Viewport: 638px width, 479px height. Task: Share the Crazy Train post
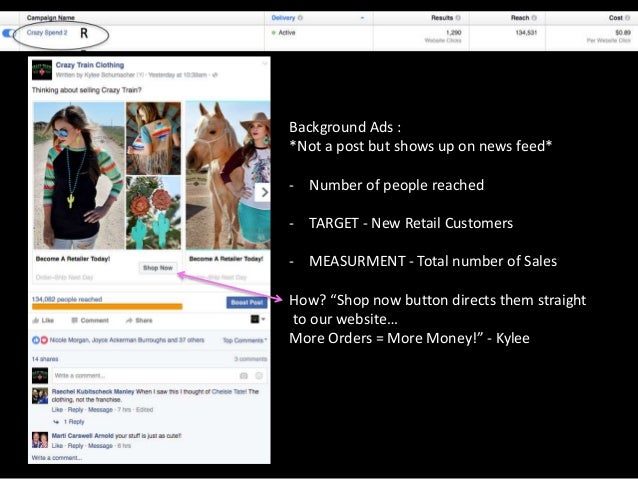click(x=139, y=320)
